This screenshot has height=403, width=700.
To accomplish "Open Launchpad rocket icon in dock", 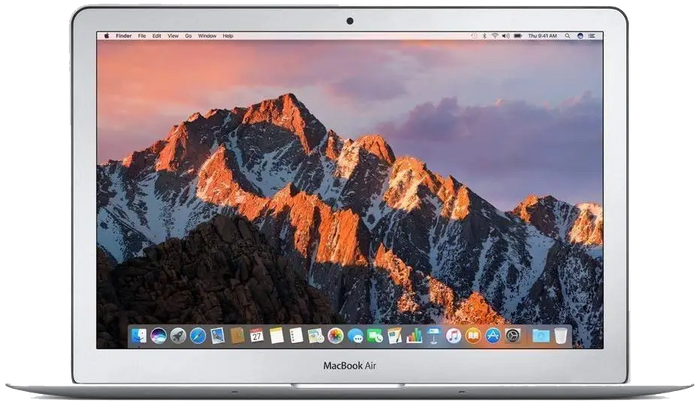I will [x=178, y=336].
